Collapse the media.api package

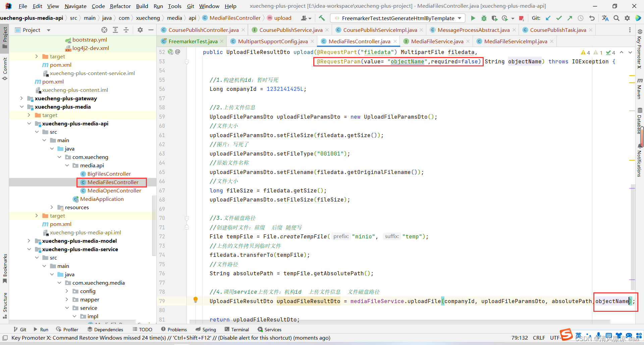click(x=67, y=165)
